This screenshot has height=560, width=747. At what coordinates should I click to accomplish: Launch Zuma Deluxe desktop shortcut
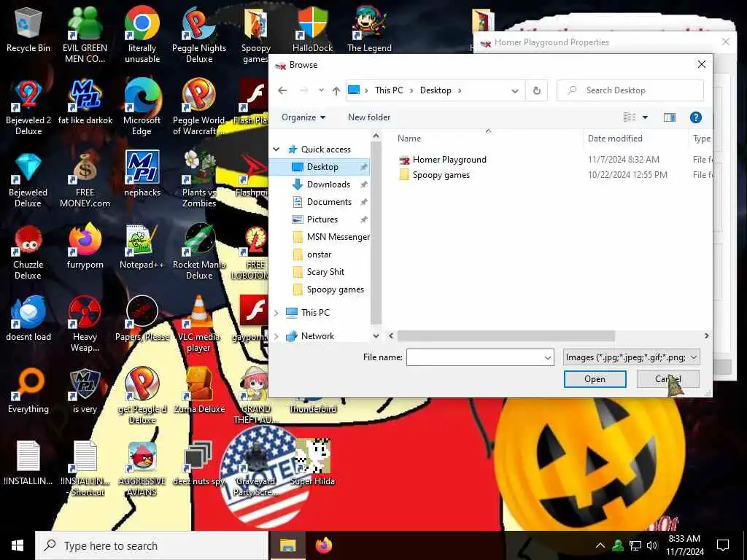199,391
